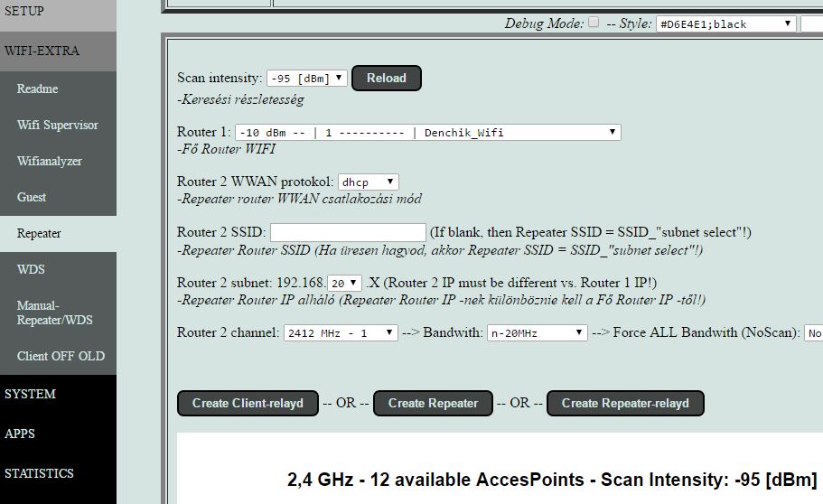Click the Router 2 SSID input field

point(348,232)
